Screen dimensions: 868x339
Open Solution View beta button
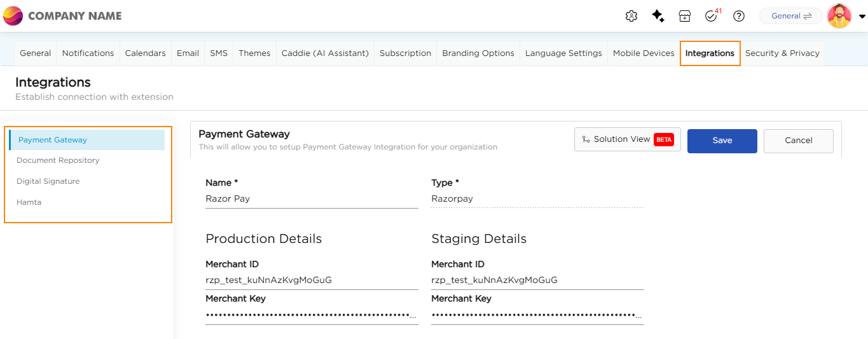coord(627,139)
